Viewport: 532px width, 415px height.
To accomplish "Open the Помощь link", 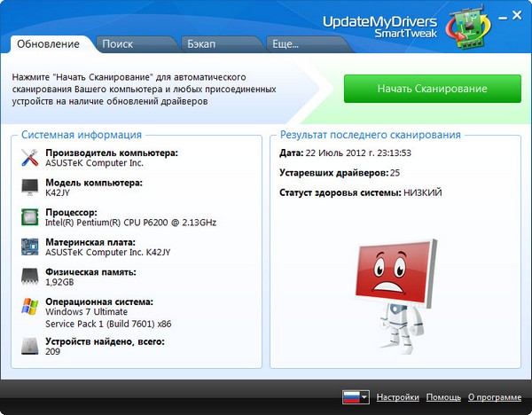I will (x=443, y=397).
